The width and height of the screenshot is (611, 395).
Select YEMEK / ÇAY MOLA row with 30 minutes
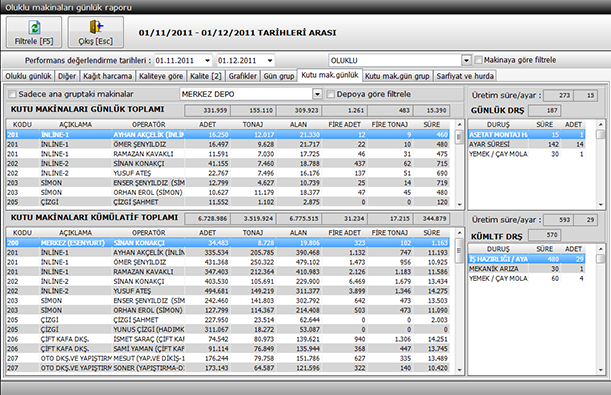coord(527,154)
